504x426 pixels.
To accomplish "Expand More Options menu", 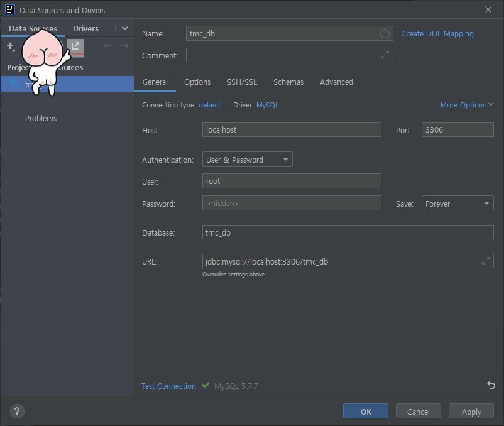I will coord(467,105).
